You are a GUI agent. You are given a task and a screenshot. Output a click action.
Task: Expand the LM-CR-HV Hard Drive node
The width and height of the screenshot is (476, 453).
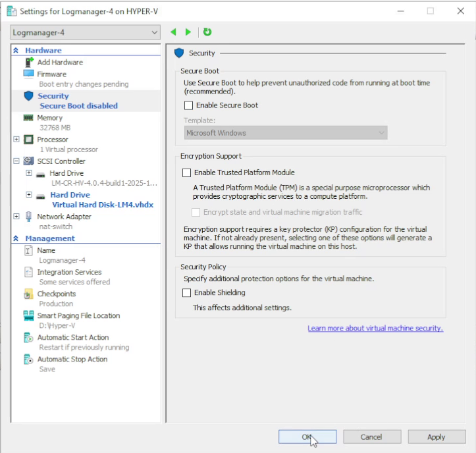(x=29, y=173)
